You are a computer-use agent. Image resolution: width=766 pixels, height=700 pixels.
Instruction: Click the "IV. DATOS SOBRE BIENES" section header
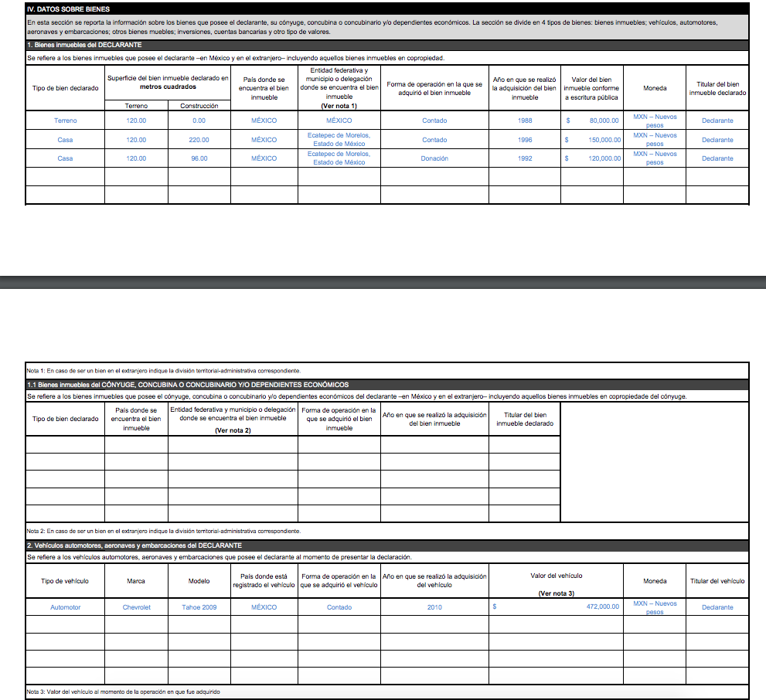click(68, 8)
